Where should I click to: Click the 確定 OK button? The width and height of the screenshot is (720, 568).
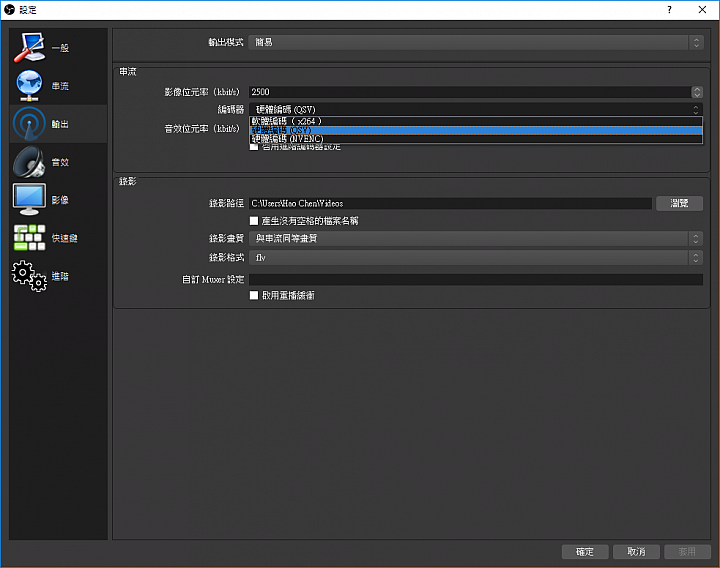tap(585, 551)
